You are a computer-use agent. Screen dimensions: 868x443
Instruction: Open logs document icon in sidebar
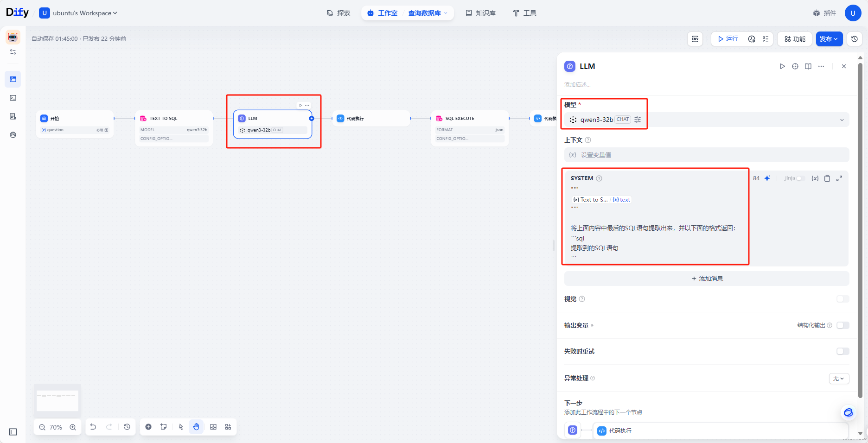pyautogui.click(x=13, y=116)
